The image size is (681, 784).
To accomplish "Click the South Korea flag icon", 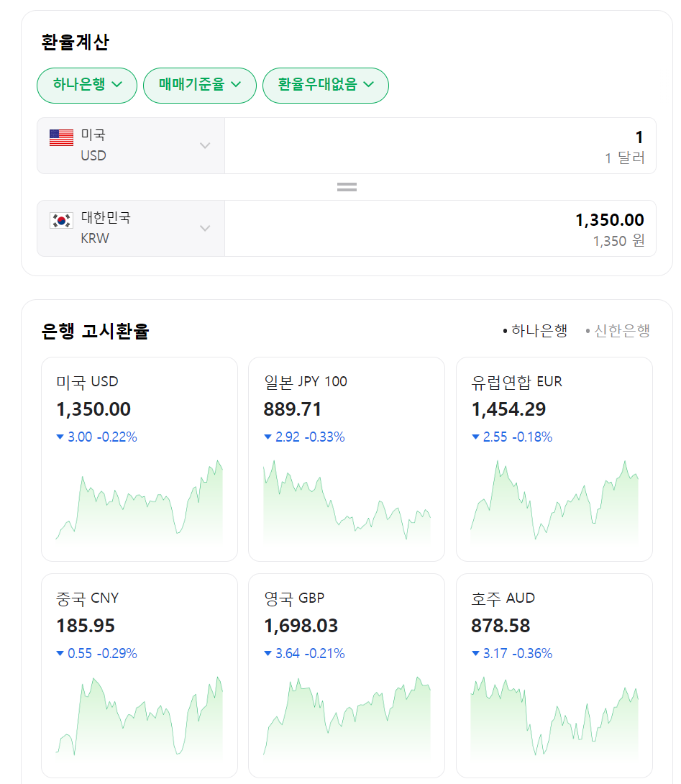I will pos(62,220).
